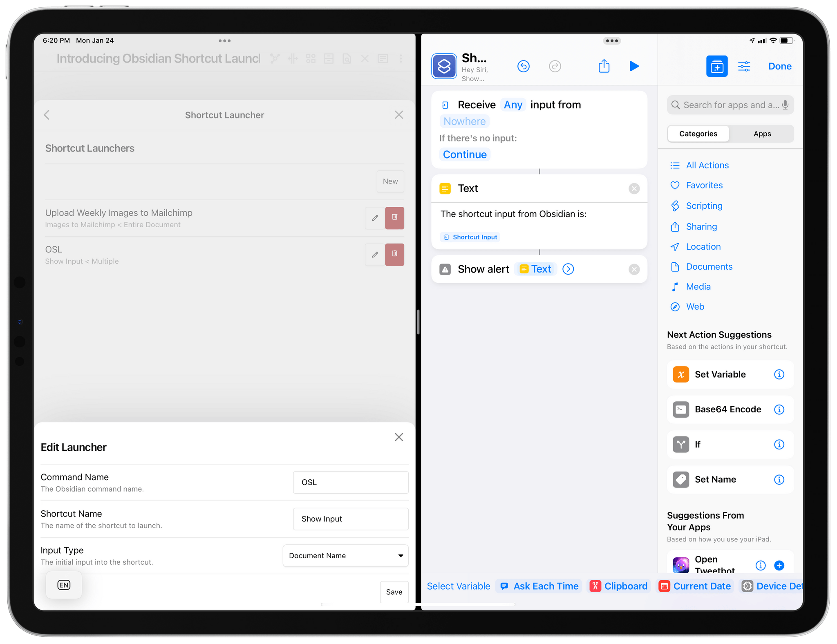Viewport: 837px width, 644px height.
Task: Select the Scripting actions category
Action: (x=704, y=206)
